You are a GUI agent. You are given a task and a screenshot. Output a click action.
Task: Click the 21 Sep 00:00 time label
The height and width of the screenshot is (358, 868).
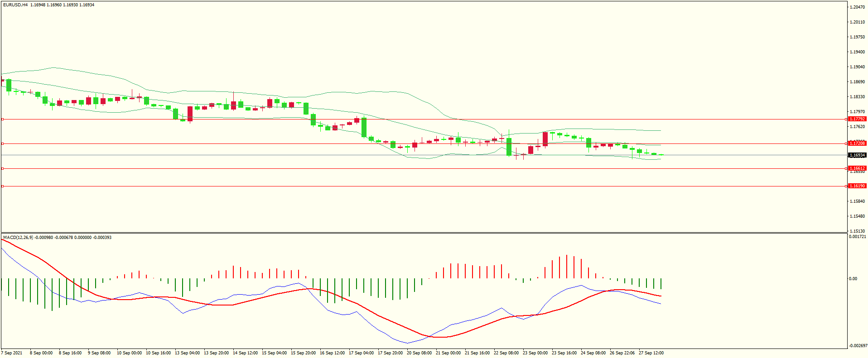[x=448, y=353]
